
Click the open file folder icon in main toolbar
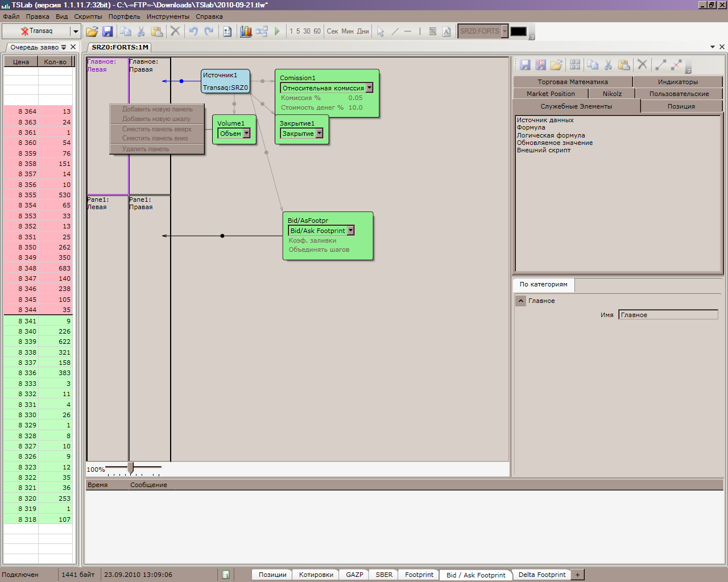[92, 31]
